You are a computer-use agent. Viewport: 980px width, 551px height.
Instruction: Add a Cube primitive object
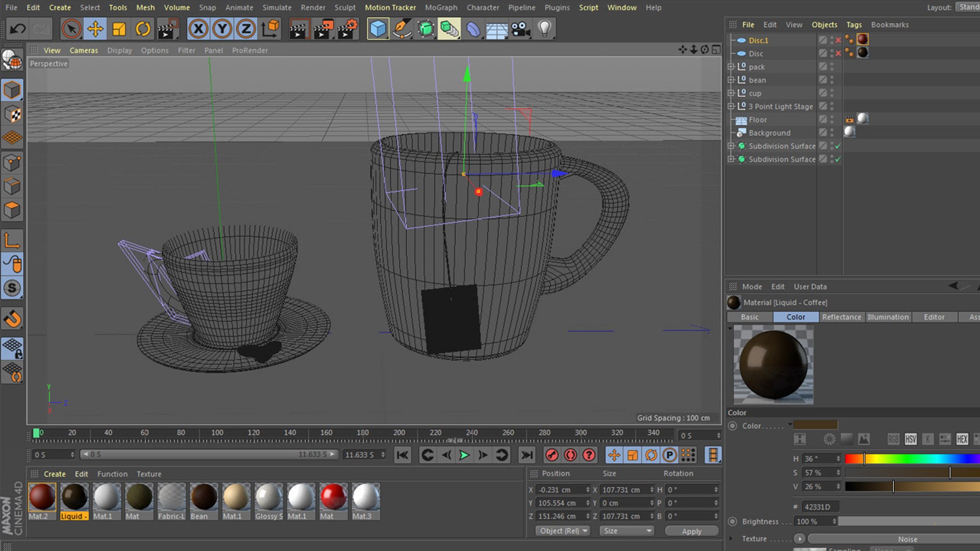(x=378, y=29)
